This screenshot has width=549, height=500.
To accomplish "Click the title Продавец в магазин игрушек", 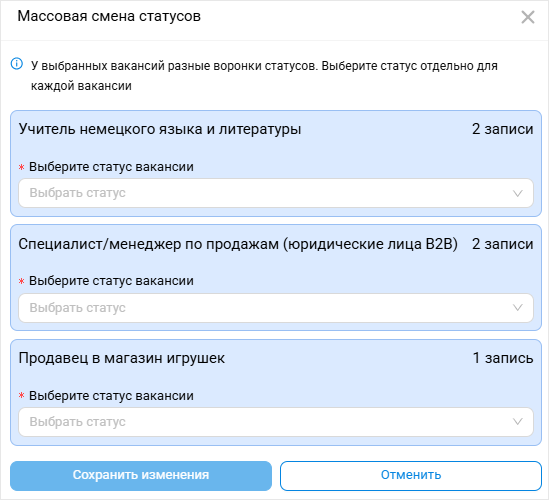I will pos(121,358).
